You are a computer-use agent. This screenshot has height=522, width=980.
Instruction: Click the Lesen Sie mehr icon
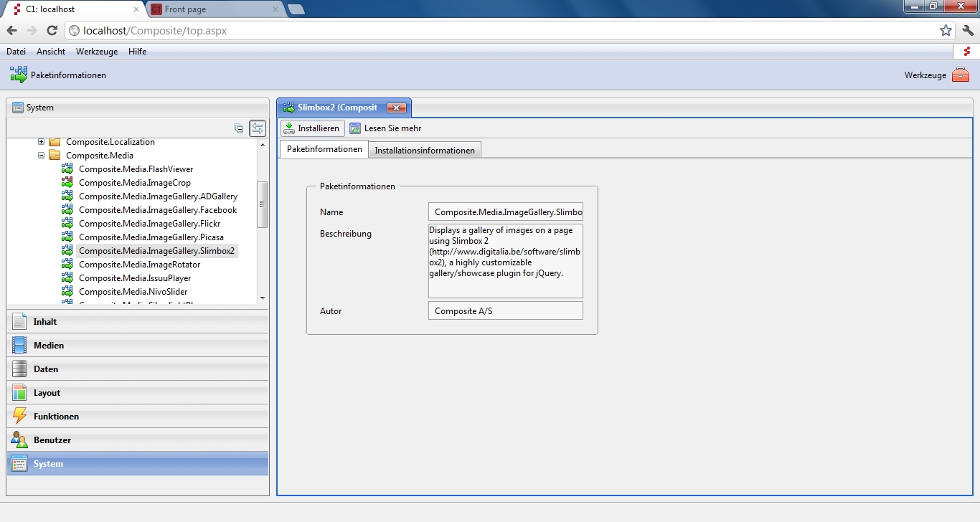point(355,128)
